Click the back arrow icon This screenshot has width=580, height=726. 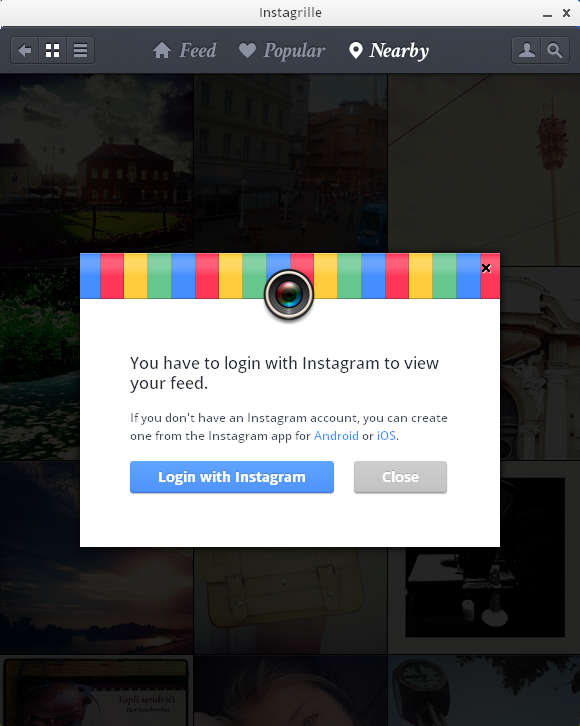coord(25,50)
